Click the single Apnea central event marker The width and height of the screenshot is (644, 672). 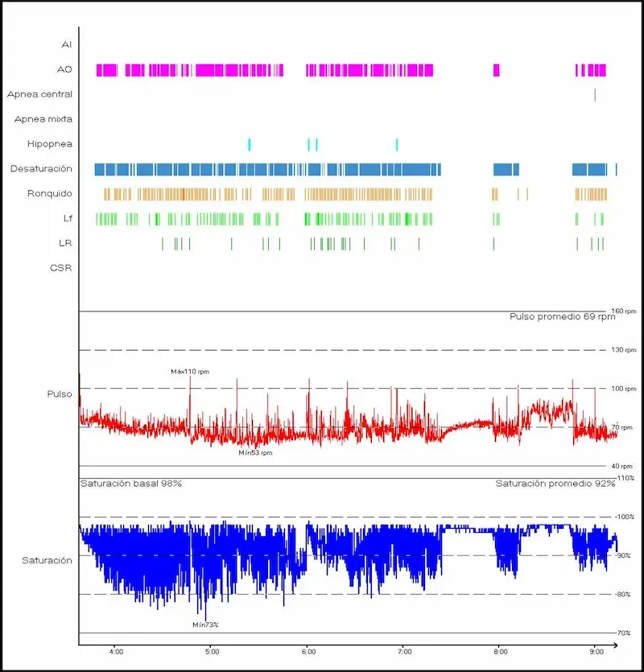coord(595,95)
